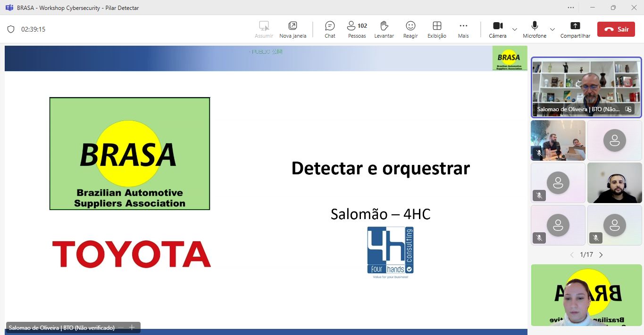
Task: Zoom in shared content with plus icon
Action: (132, 327)
